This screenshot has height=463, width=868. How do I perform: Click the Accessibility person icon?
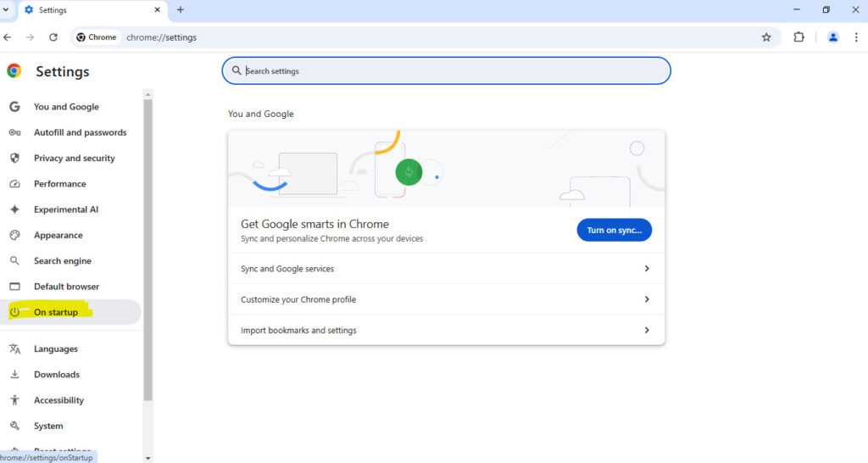tap(15, 400)
